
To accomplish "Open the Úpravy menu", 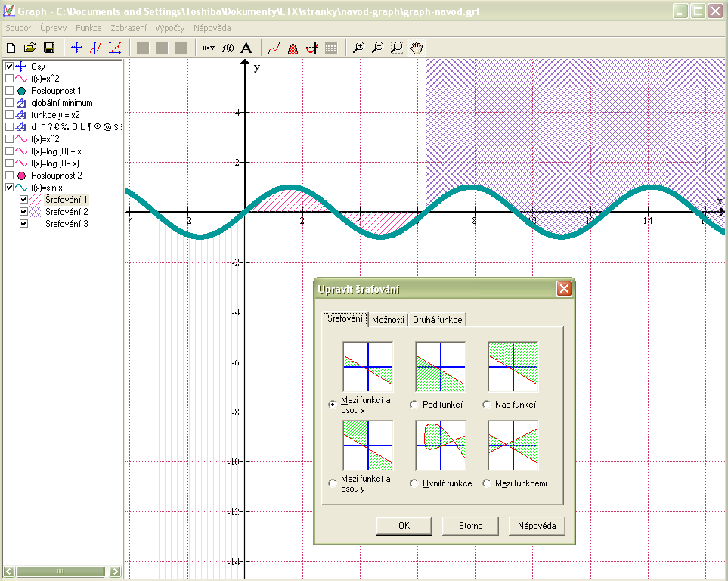I will [x=54, y=28].
